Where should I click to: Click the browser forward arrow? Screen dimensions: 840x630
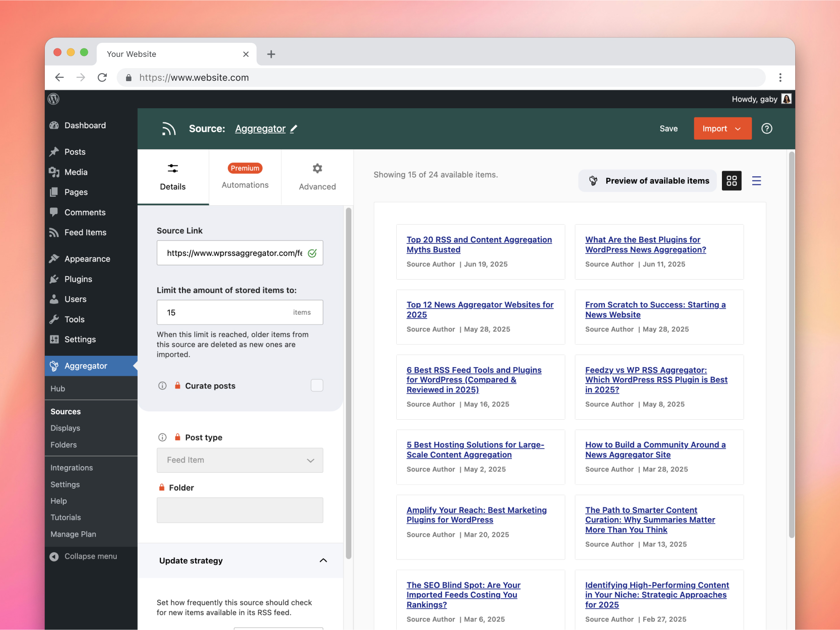point(81,77)
